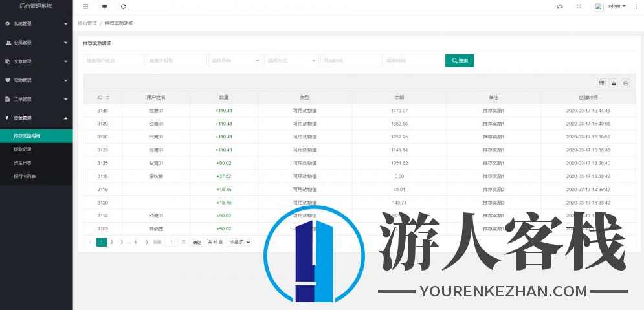Click the table print icon
This screenshot has height=310, width=644.
pyautogui.click(x=625, y=83)
